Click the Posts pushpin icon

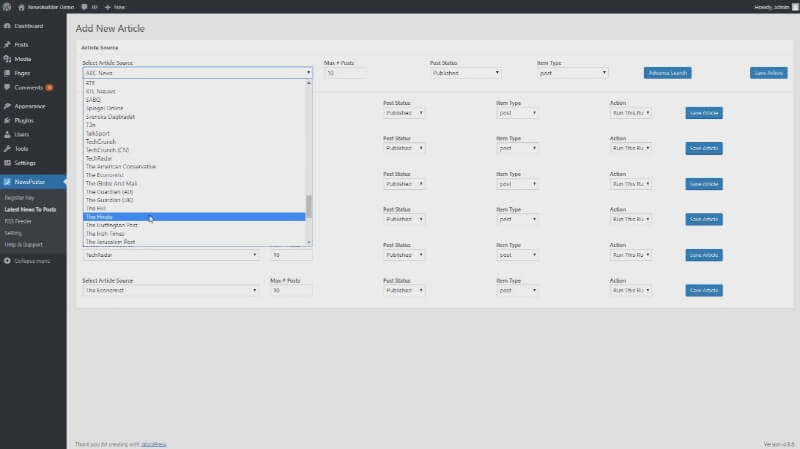coord(7,44)
